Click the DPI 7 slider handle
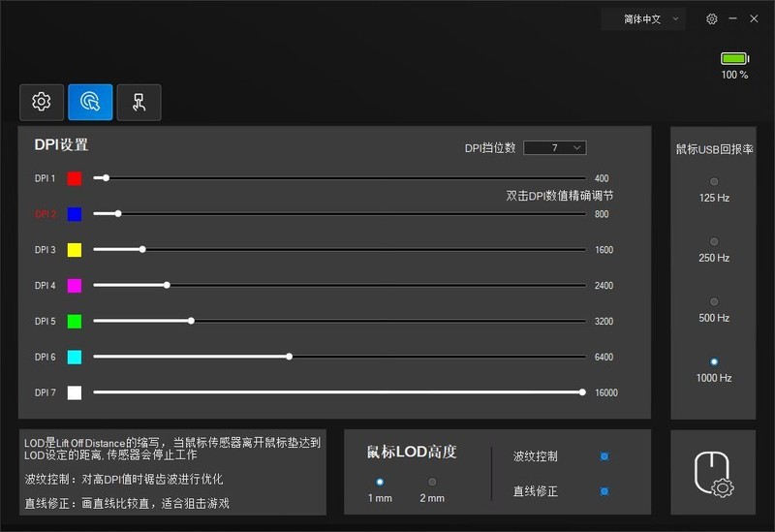 [x=582, y=392]
